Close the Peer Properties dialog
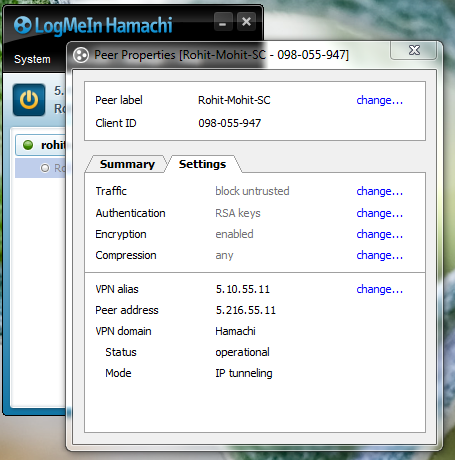Screen dimensions: 455x460 click(x=414, y=50)
